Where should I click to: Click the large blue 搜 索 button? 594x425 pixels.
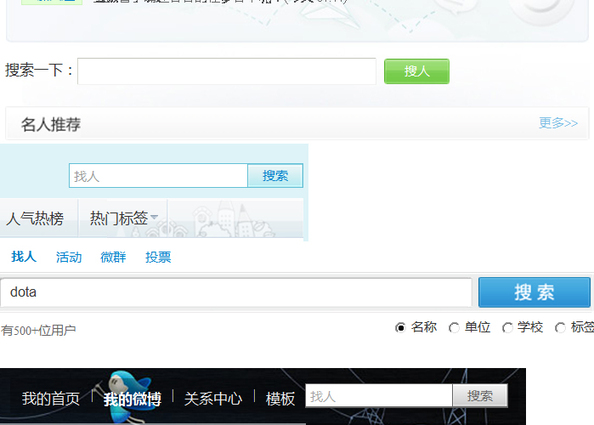534,292
